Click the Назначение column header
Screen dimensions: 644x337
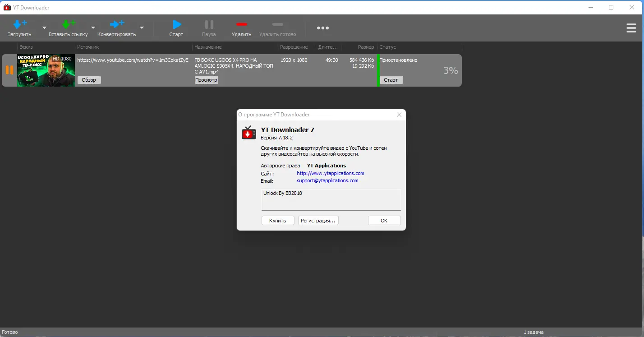[208, 47]
